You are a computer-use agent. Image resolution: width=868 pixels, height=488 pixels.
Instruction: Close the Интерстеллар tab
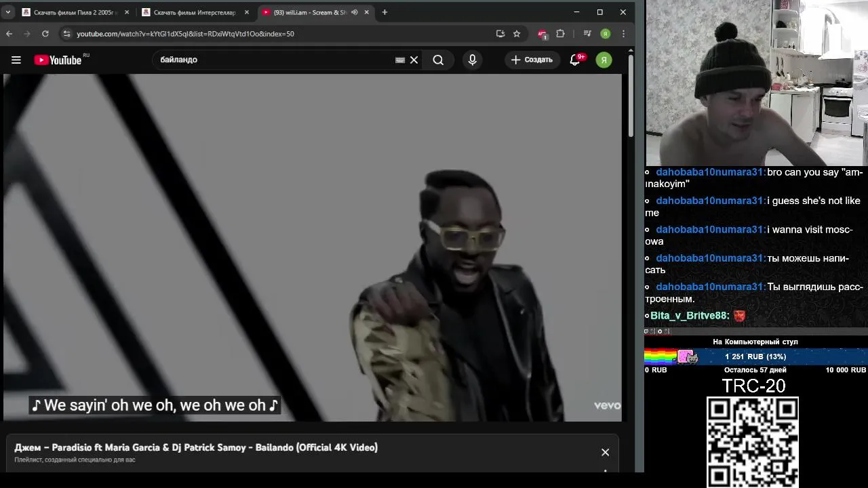(246, 12)
